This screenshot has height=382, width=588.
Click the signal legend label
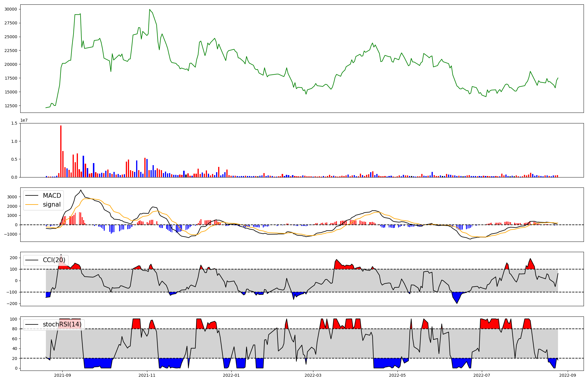point(51,205)
